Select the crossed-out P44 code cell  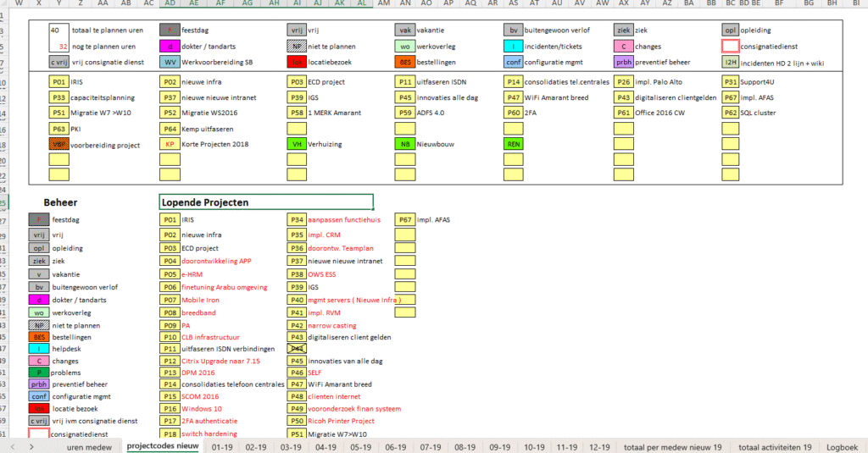pos(298,348)
